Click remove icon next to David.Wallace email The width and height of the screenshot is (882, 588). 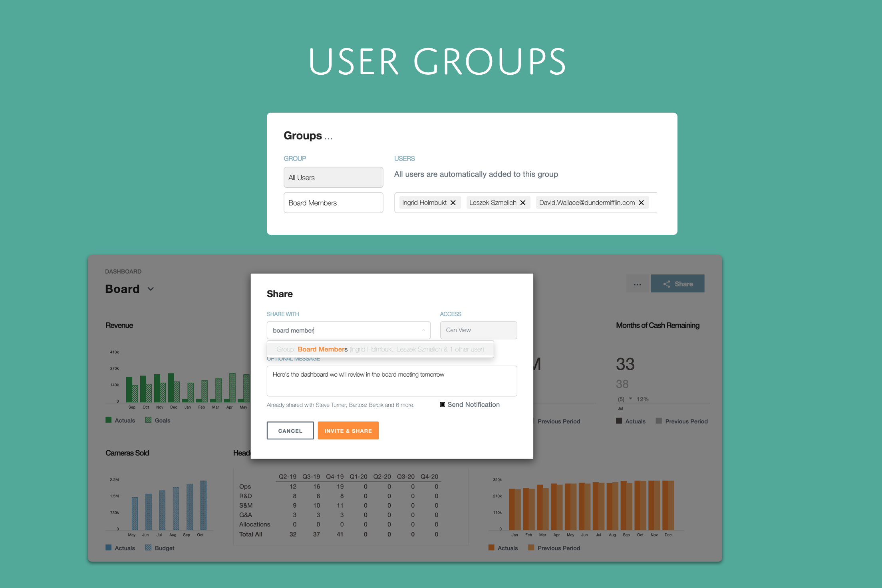pyautogui.click(x=643, y=201)
